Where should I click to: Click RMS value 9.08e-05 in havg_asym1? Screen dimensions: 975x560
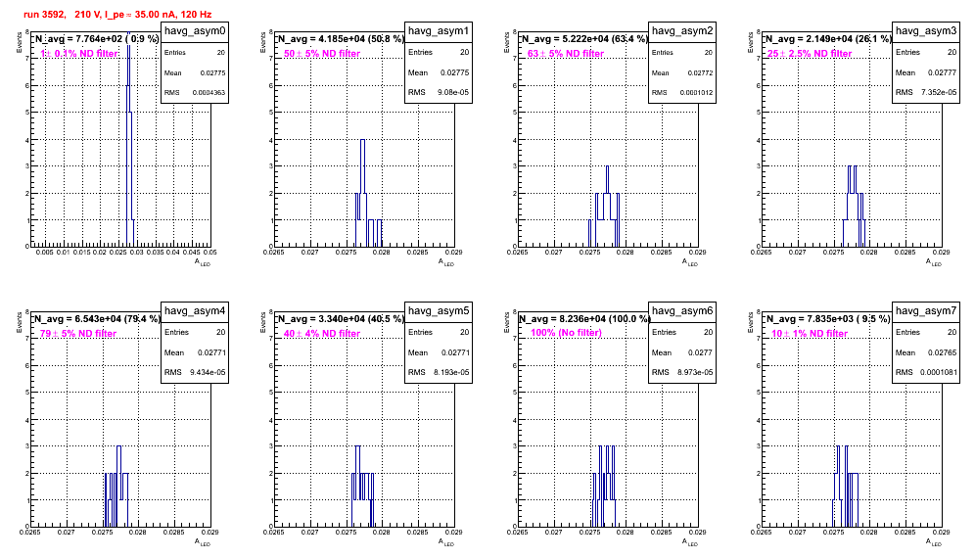[453, 92]
